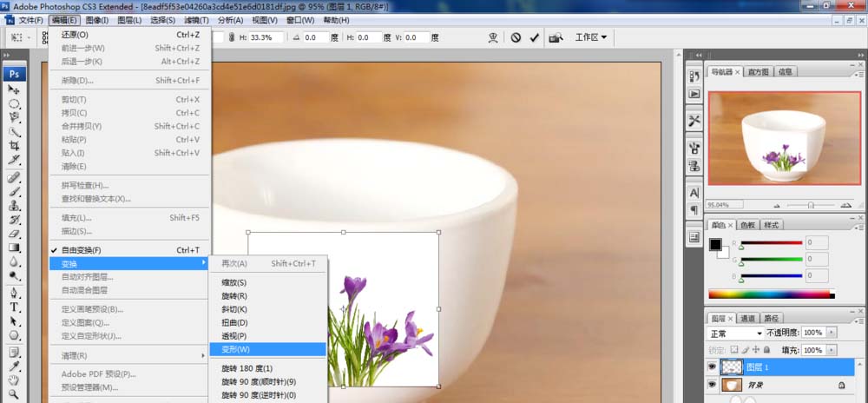
Task: Toggle lock position icon
Action: (x=756, y=350)
